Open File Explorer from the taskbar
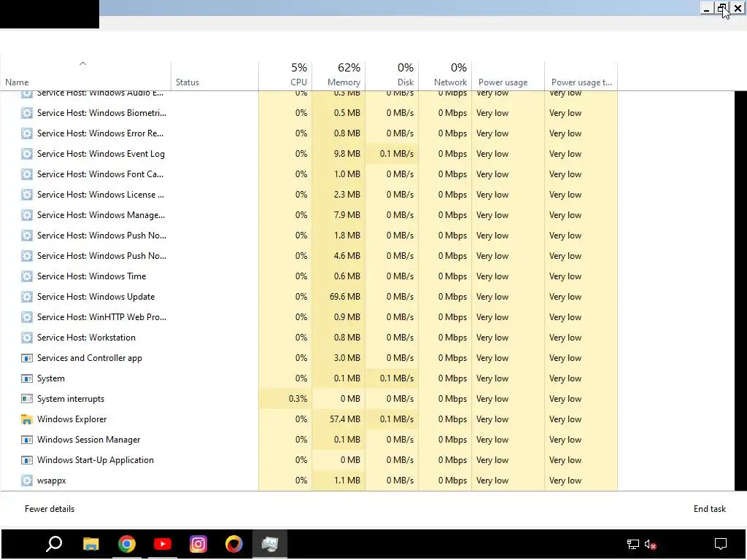Screen dimensions: 747x560 91,544
